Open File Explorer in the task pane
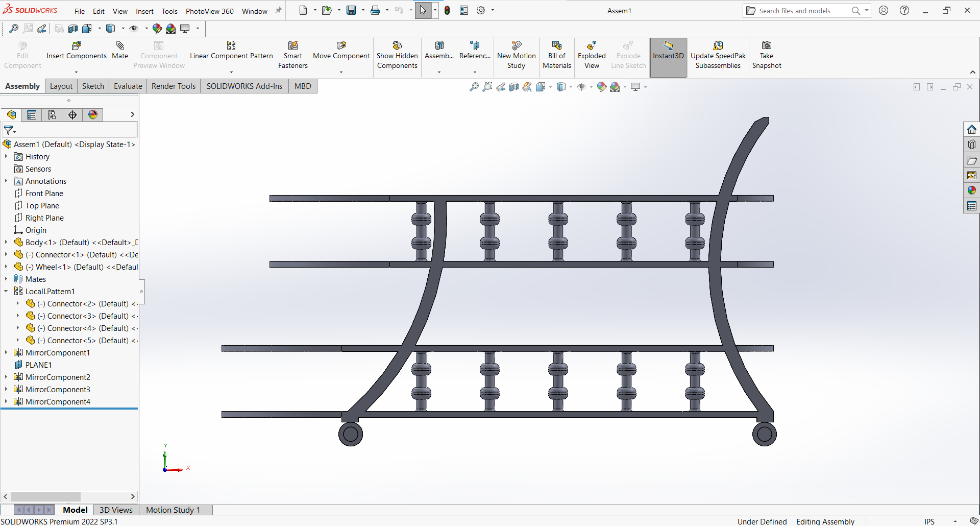This screenshot has width=980, height=526. (972, 160)
